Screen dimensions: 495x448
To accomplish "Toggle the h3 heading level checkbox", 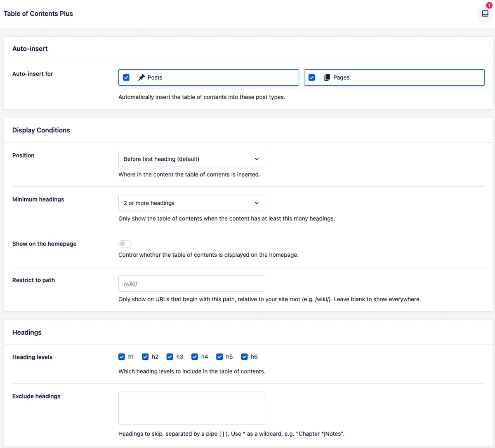I will 170,357.
